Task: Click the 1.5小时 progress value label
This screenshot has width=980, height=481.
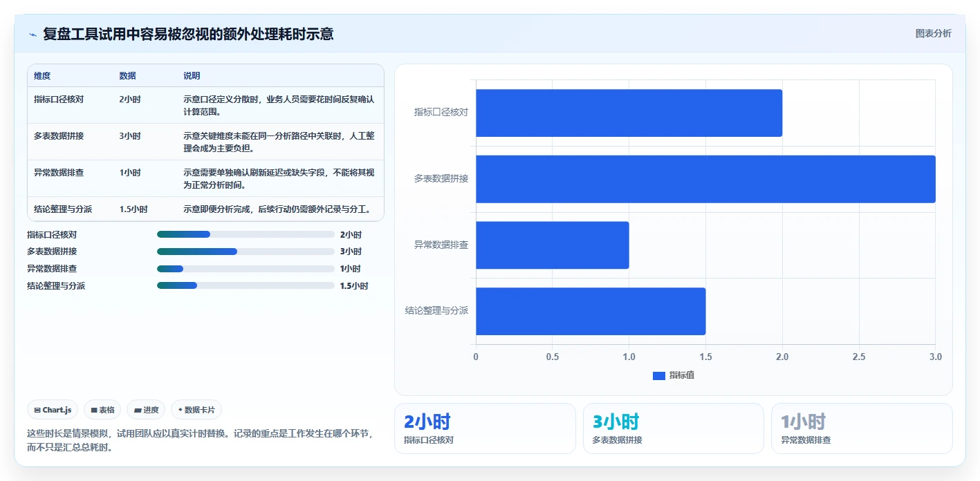Action: point(354,286)
